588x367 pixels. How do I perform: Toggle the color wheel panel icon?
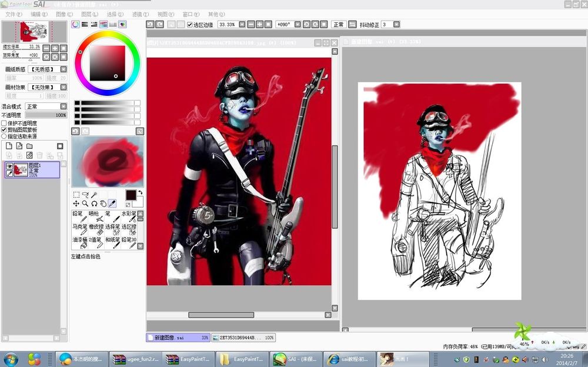75,24
